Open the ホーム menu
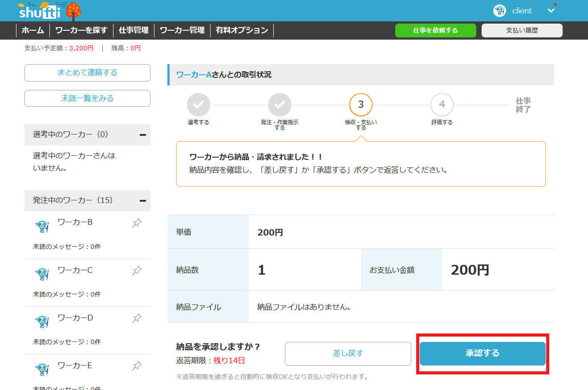 pos(33,30)
